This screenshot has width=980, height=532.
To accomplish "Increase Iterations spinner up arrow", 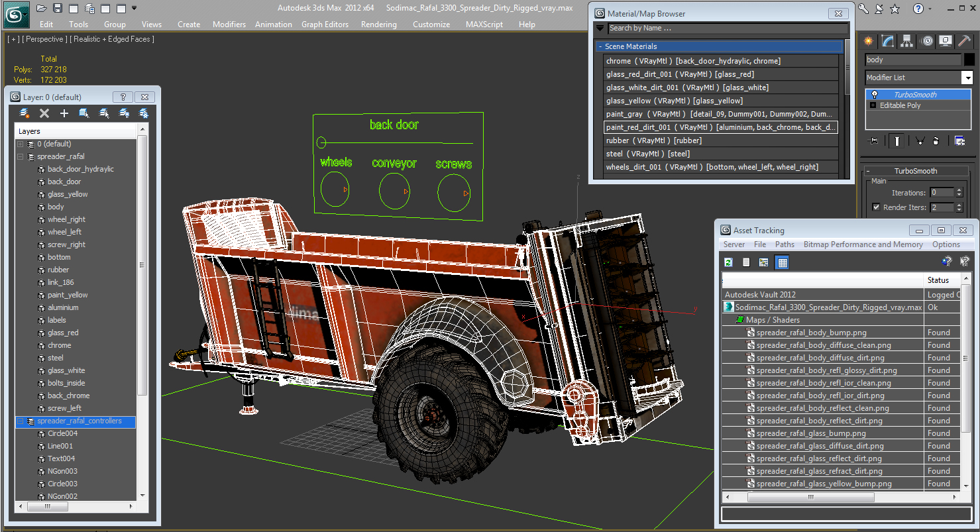I will [959, 191].
